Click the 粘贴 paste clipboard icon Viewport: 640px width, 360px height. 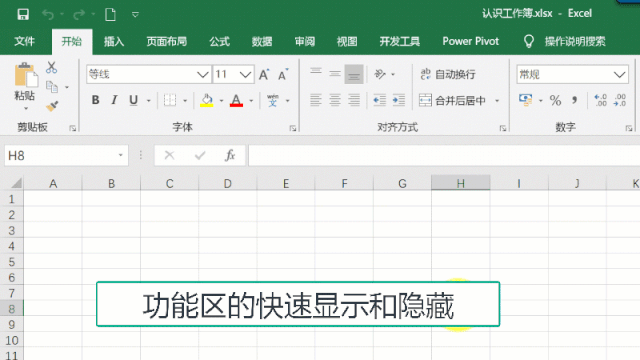click(26, 75)
